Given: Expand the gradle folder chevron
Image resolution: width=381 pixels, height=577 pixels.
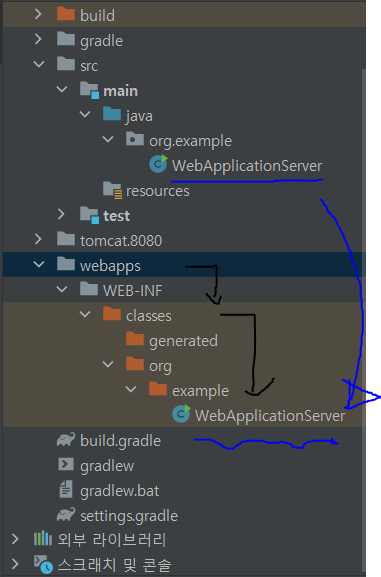Looking at the screenshot, I should 38,39.
